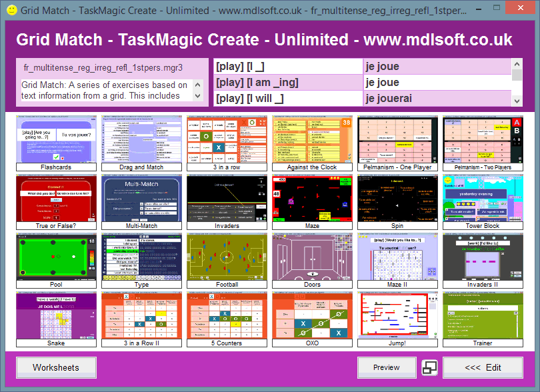Open the Maze II game
The width and height of the screenshot is (540, 392).
tap(398, 261)
